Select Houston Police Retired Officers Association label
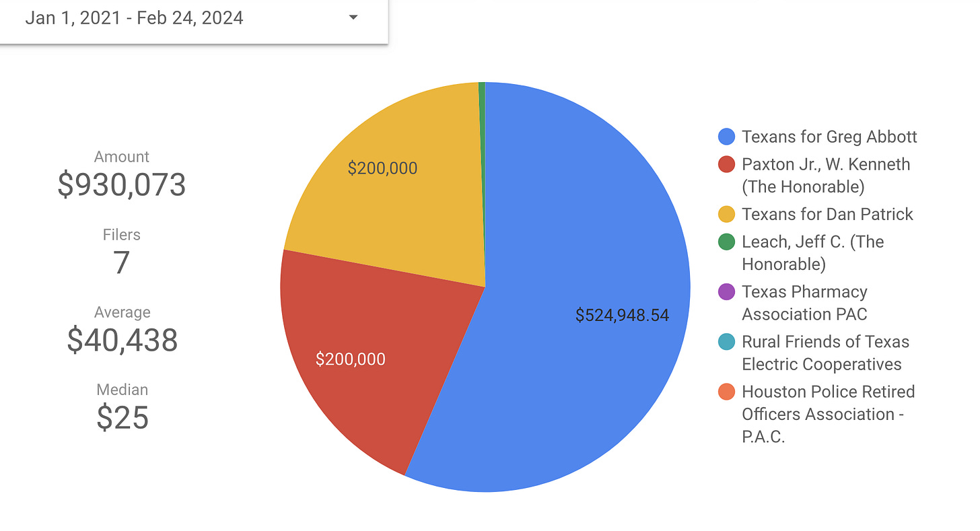 (x=828, y=414)
